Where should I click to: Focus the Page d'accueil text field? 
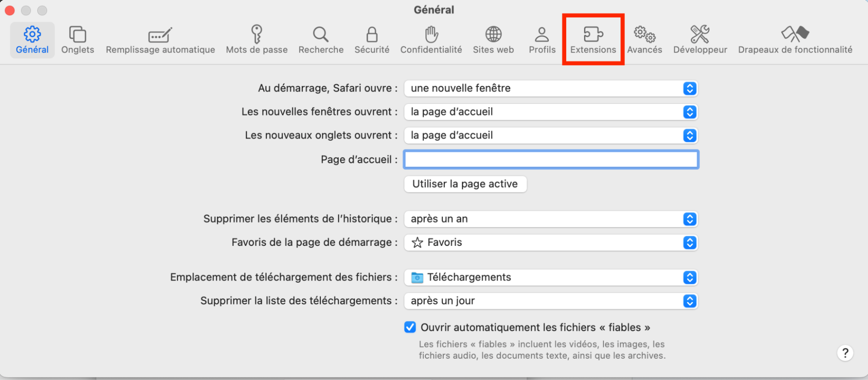(551, 159)
